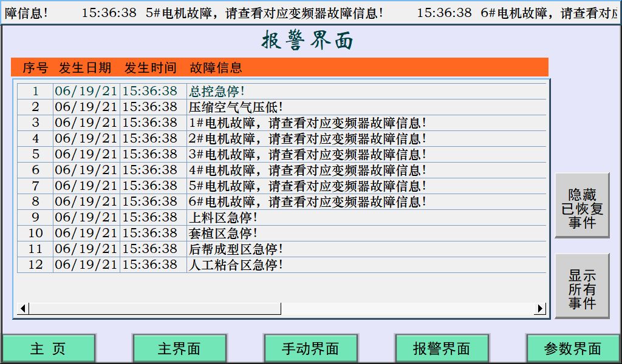The image size is (622, 364).
Task: Click the 序号 column header
Action: [37, 67]
